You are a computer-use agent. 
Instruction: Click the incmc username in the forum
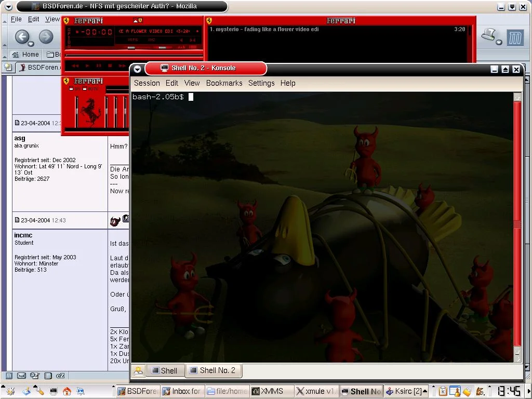tap(23, 235)
